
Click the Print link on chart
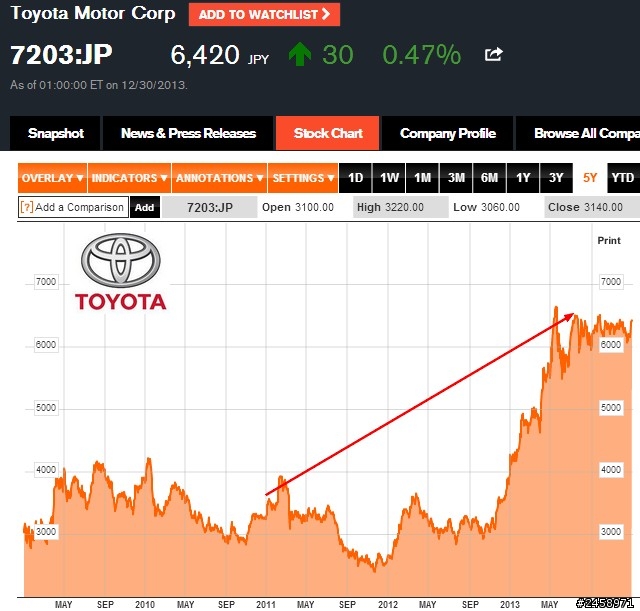tap(609, 240)
